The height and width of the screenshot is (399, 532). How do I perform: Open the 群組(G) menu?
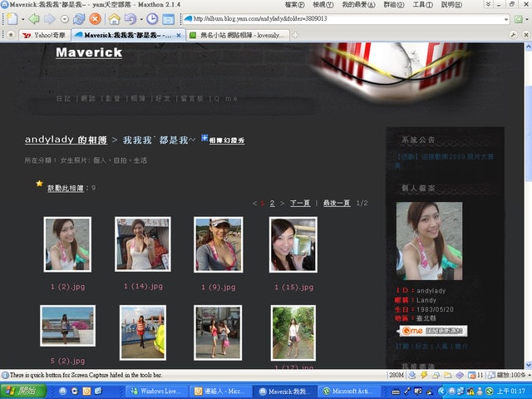tap(393, 5)
